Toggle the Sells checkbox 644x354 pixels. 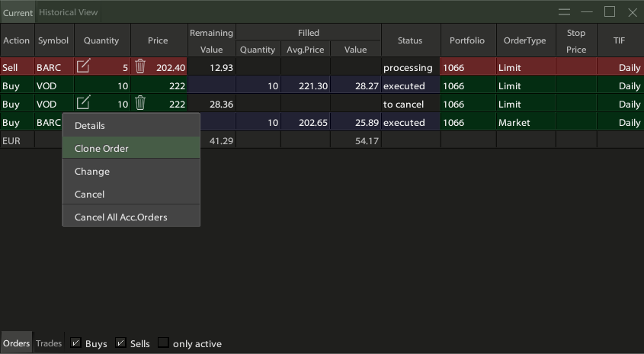[x=120, y=343]
